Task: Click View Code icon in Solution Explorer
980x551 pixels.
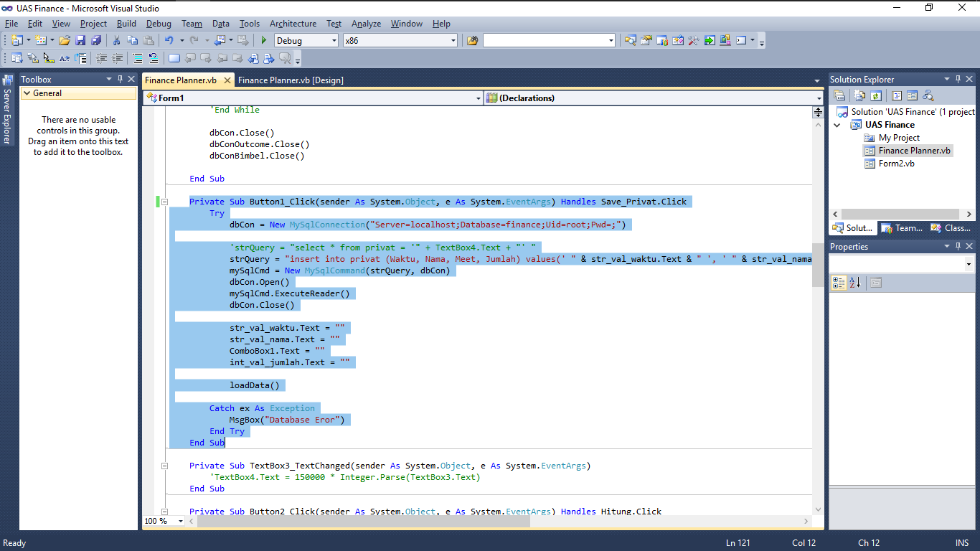Action: [x=897, y=95]
